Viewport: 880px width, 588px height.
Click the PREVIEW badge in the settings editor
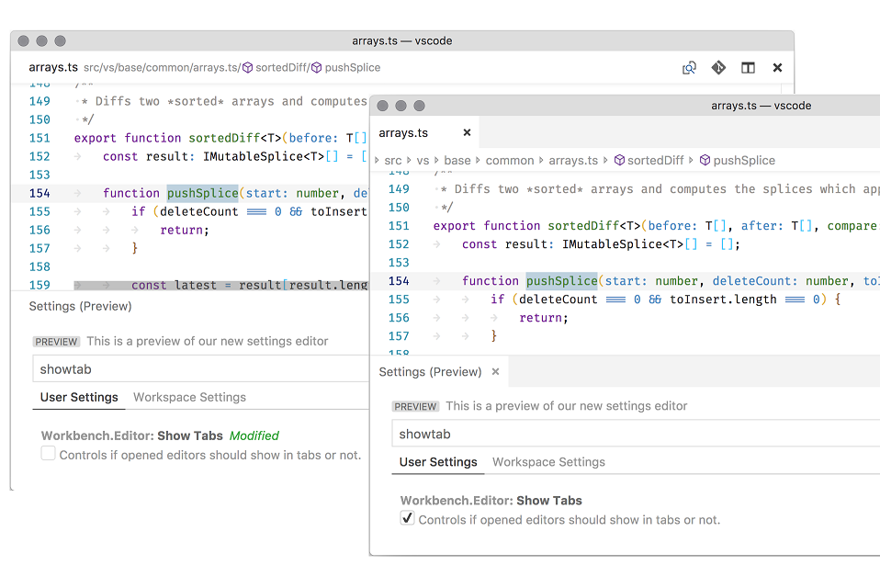pyautogui.click(x=415, y=405)
